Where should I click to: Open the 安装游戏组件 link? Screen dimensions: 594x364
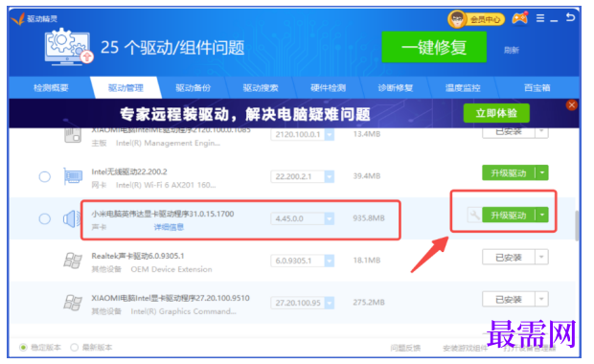(x=465, y=348)
